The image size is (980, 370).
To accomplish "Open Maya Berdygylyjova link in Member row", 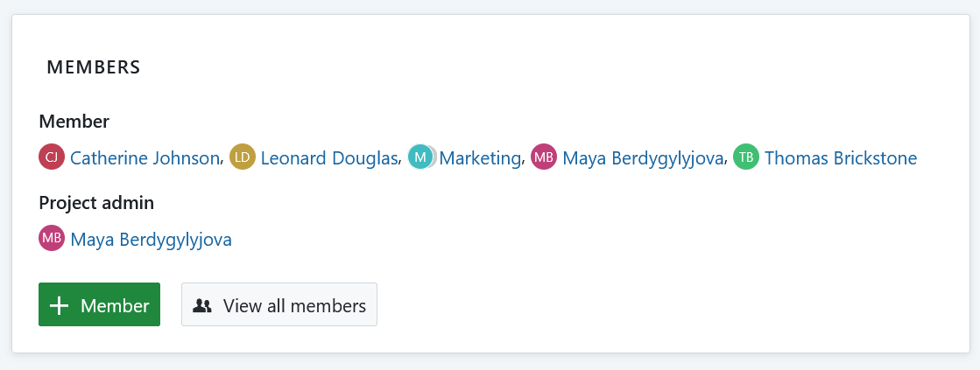I will pyautogui.click(x=644, y=158).
